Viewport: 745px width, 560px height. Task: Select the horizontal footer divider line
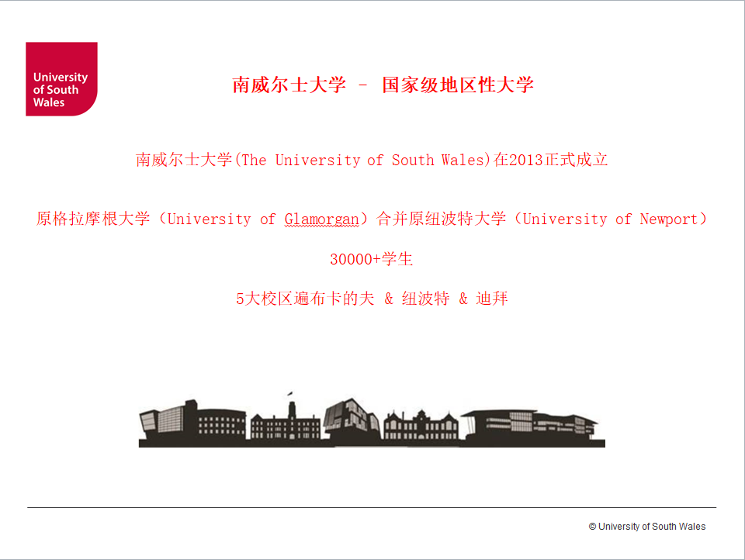coord(372,507)
